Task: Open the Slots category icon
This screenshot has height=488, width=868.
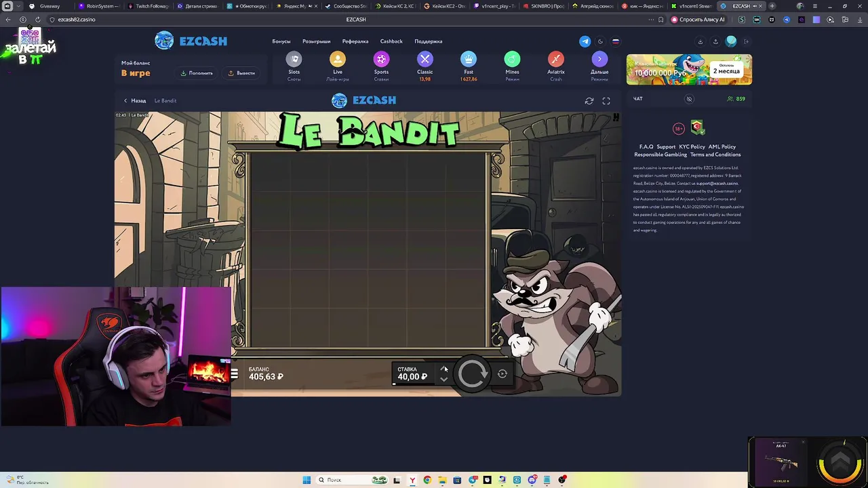Action: pyautogui.click(x=294, y=60)
